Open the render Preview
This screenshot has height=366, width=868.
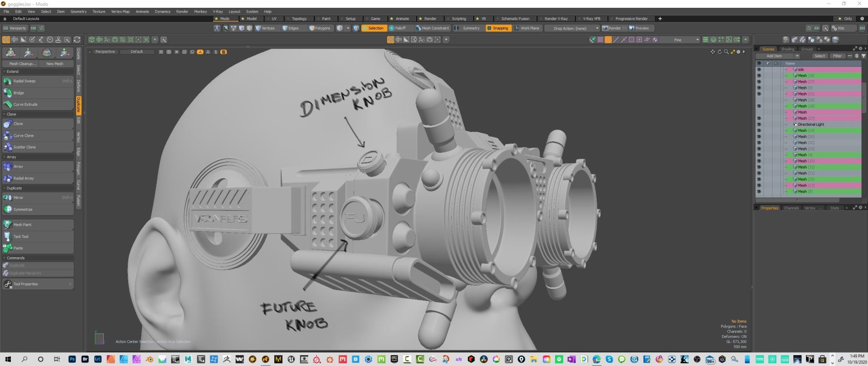point(639,28)
